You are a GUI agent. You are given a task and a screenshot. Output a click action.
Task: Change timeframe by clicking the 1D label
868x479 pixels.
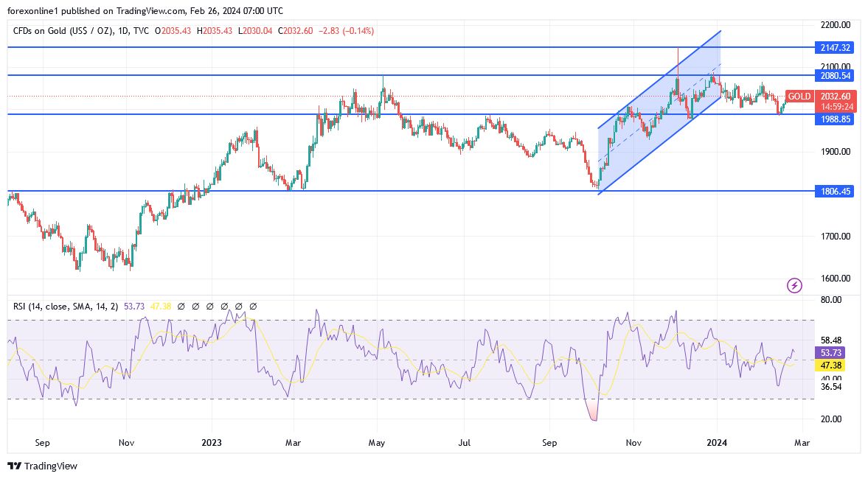tap(123, 30)
